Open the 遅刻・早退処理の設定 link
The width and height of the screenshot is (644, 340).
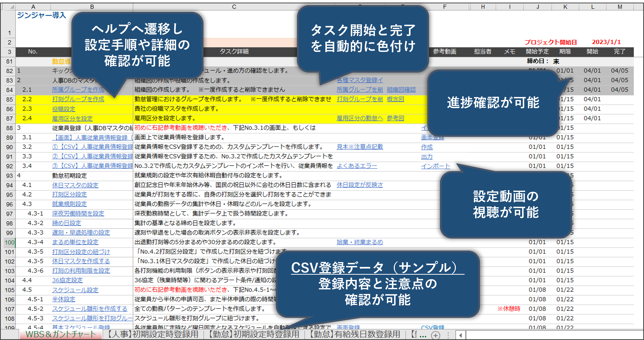[x=81, y=233]
